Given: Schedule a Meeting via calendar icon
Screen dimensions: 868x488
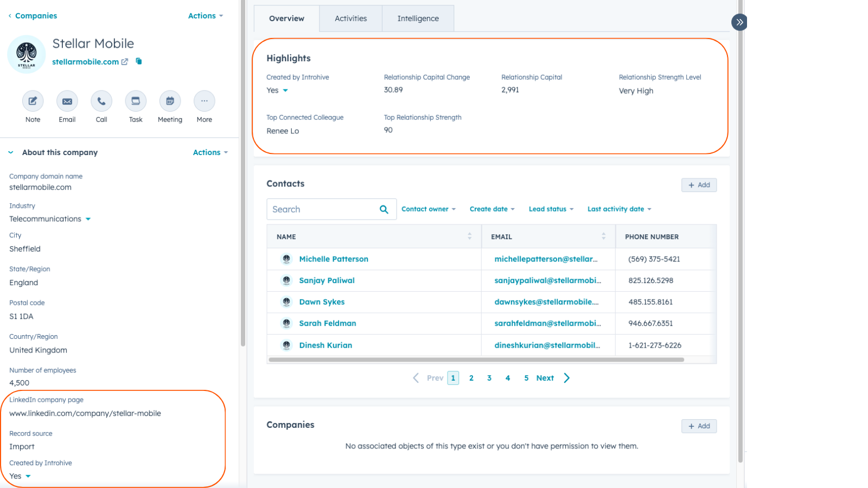Looking at the screenshot, I should click(x=170, y=101).
